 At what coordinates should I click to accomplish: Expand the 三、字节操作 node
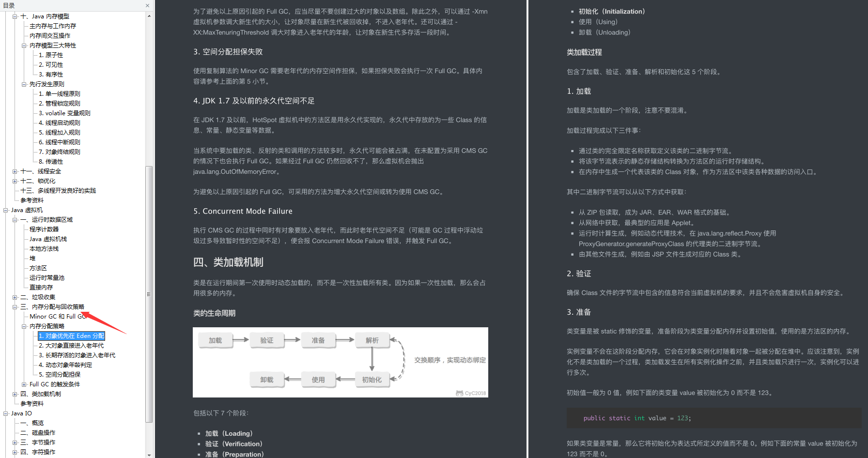pos(15,443)
